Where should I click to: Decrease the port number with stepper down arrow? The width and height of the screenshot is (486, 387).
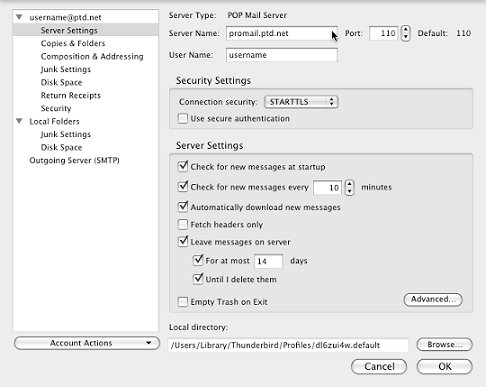(x=406, y=37)
